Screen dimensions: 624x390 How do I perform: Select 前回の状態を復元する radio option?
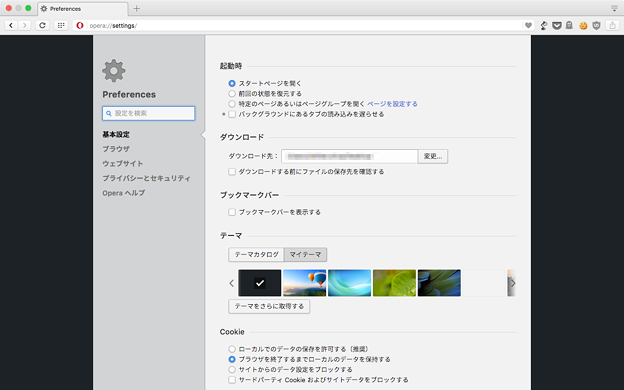pyautogui.click(x=232, y=94)
